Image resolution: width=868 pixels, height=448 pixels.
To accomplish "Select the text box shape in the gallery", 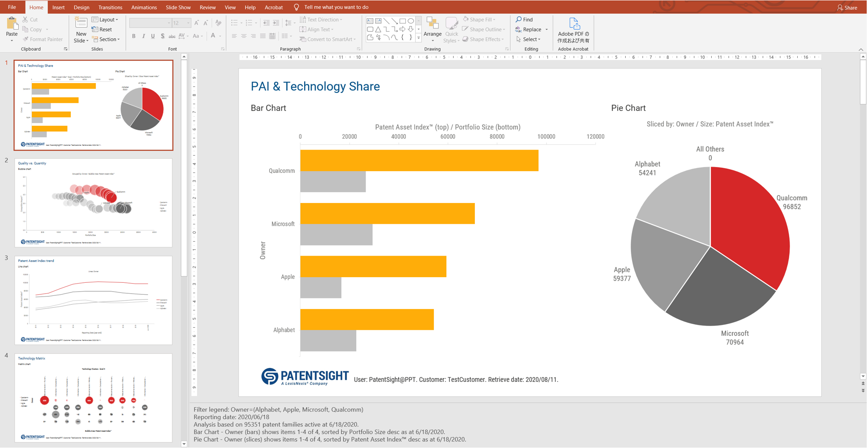I will pos(370,21).
